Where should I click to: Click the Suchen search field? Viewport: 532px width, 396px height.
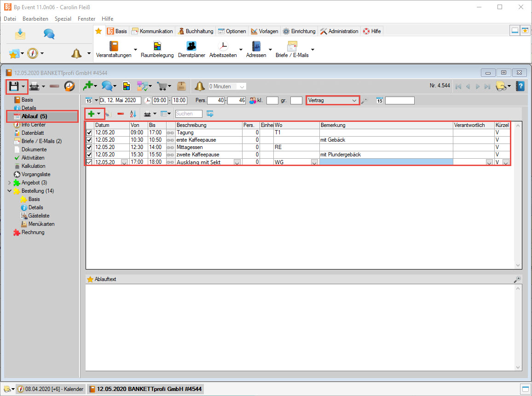[x=189, y=114]
